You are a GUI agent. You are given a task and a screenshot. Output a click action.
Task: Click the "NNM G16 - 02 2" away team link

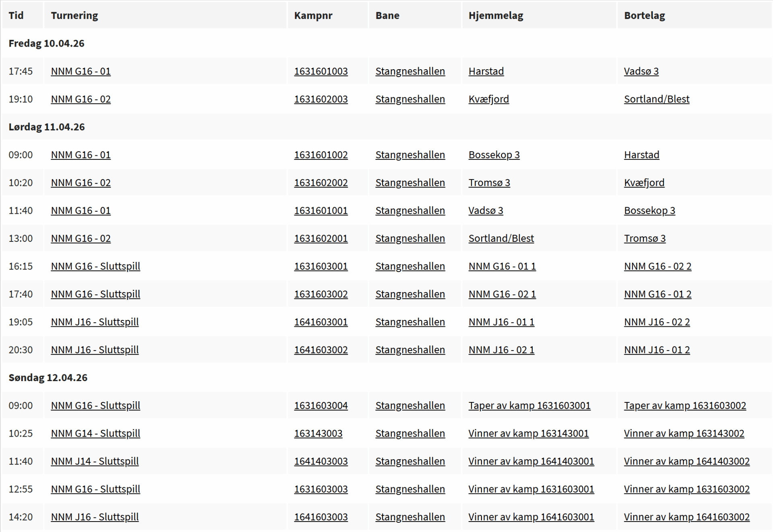pos(657,266)
